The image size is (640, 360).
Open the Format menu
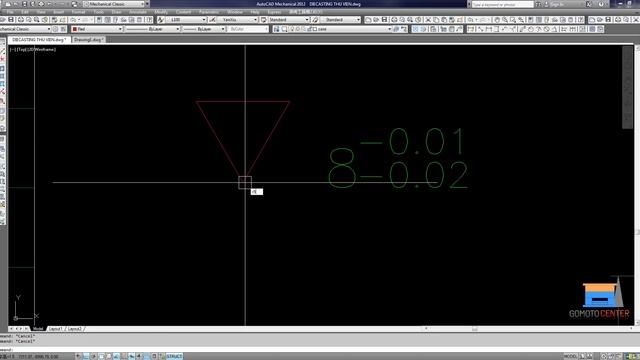[x=78, y=12]
